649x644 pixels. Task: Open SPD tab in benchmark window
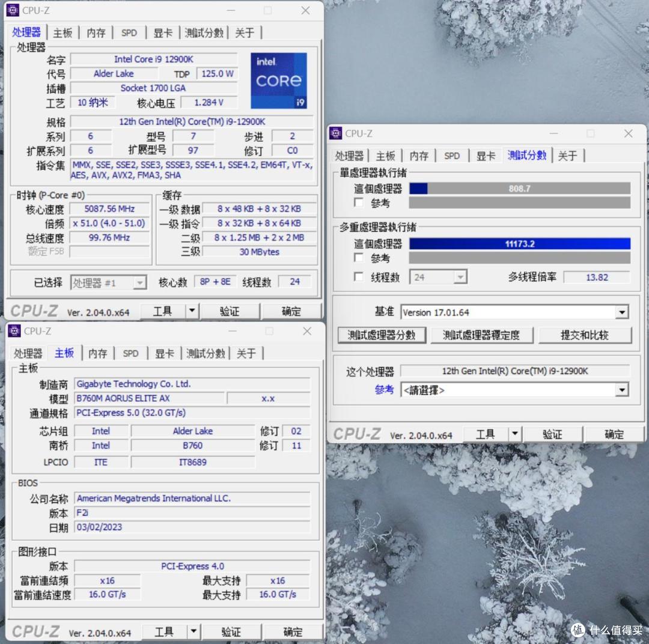452,156
